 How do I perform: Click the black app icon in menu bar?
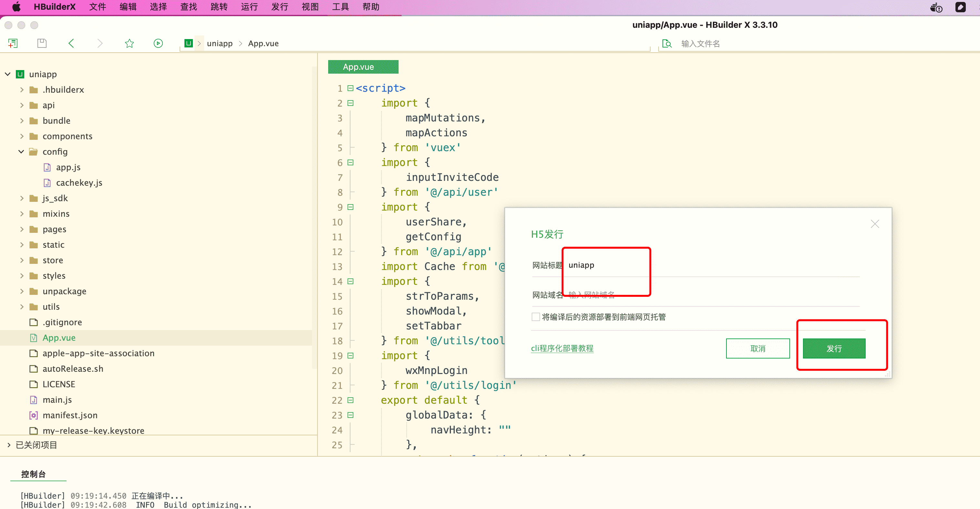(x=960, y=7)
